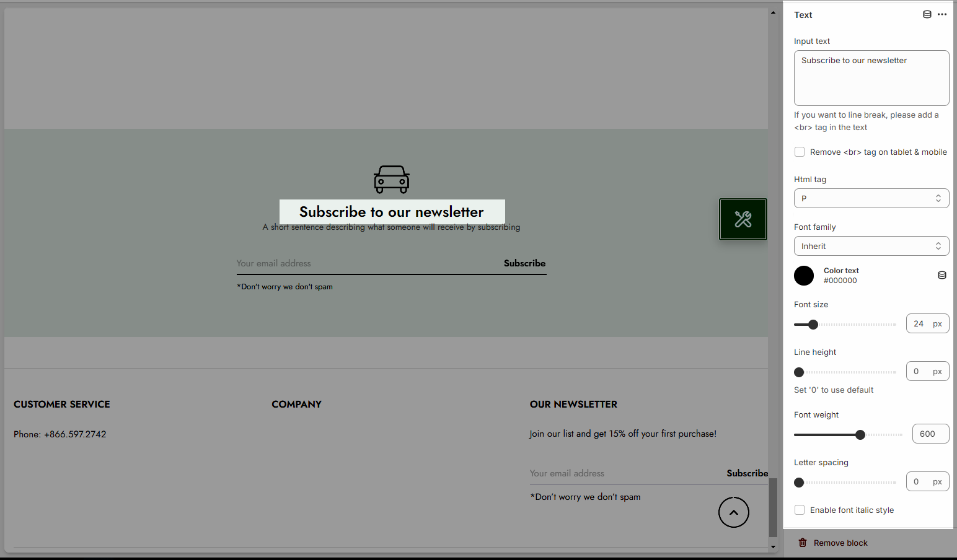Screen dimensions: 957x560
Task: Enable font italic style checkbox
Action: 800,510
